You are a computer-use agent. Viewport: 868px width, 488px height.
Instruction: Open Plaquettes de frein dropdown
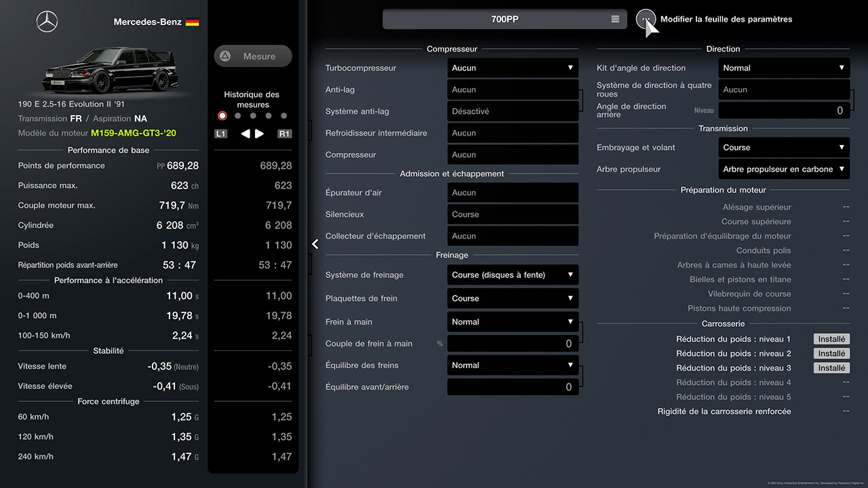click(513, 298)
